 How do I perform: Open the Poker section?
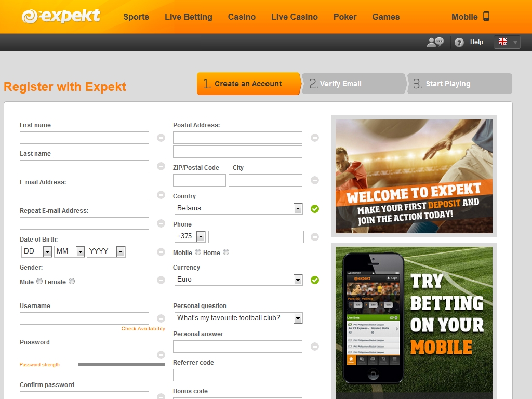click(345, 17)
